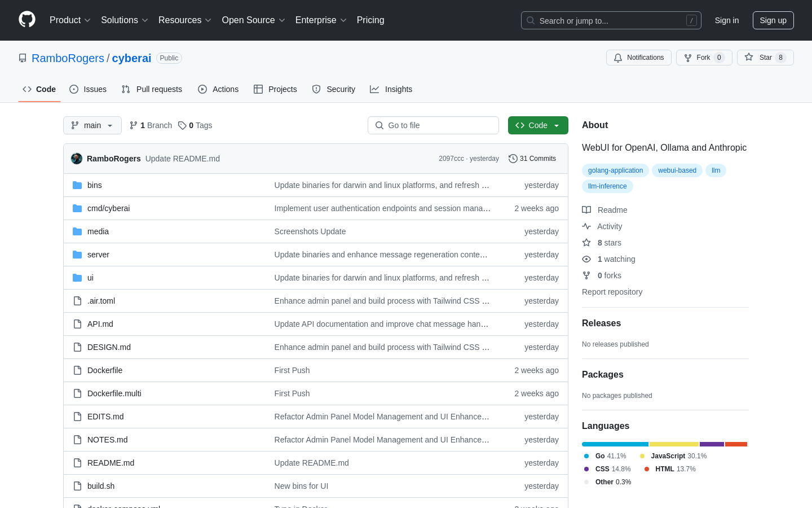Open the EDITS.md file
The image size is (812, 508).
105,417
